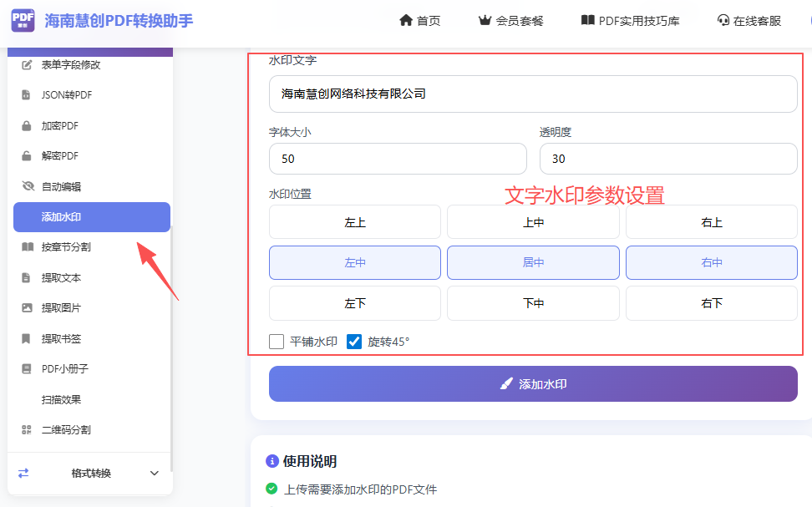Select 左中 watermark position
This screenshot has height=507, width=812.
coord(355,262)
